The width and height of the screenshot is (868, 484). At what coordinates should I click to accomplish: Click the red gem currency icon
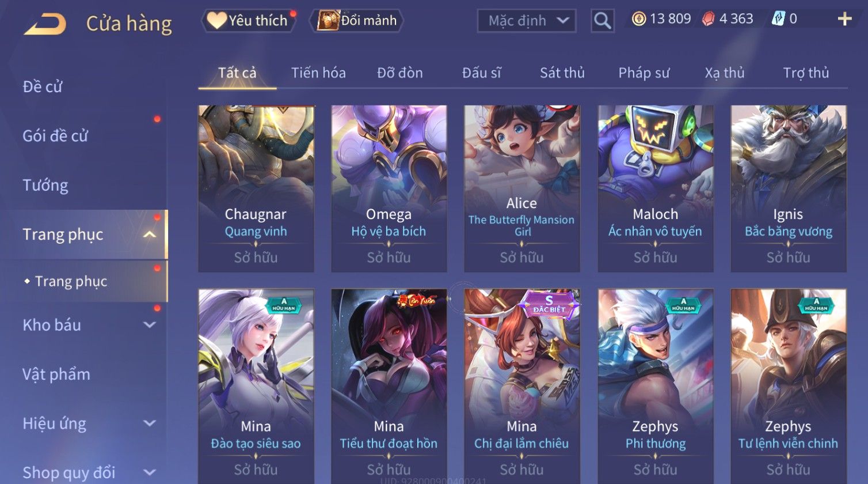point(708,19)
